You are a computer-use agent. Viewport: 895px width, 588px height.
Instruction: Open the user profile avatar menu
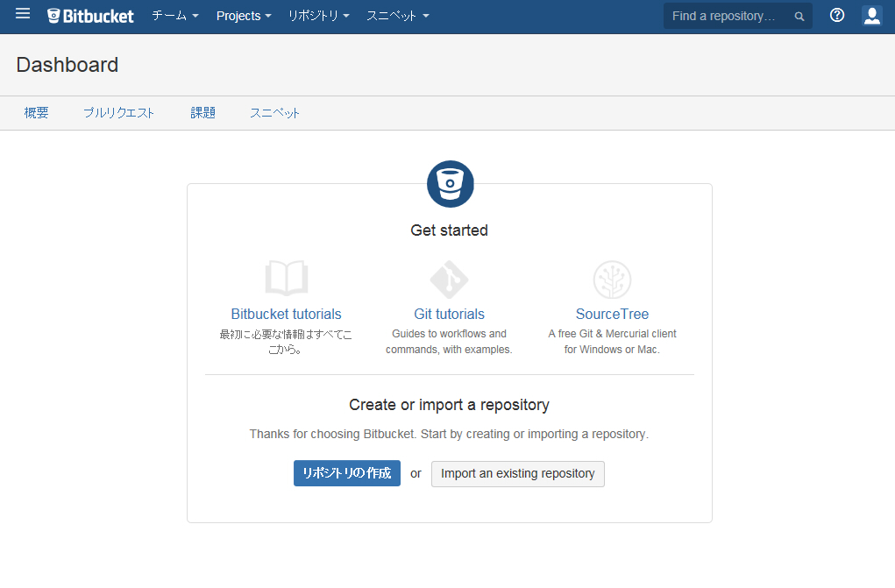click(871, 16)
